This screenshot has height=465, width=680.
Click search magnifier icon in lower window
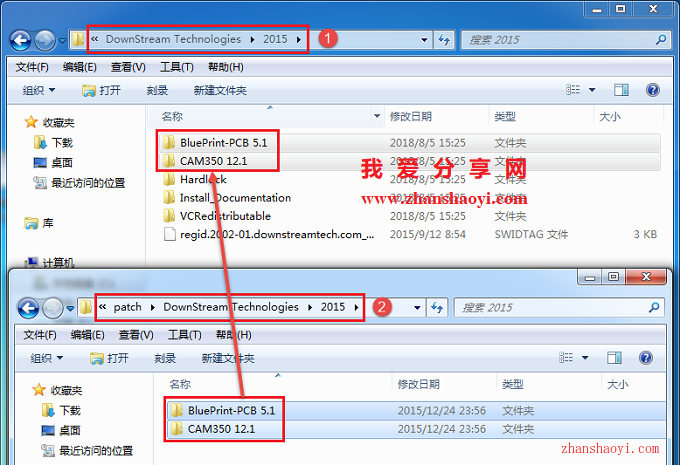tap(654, 308)
